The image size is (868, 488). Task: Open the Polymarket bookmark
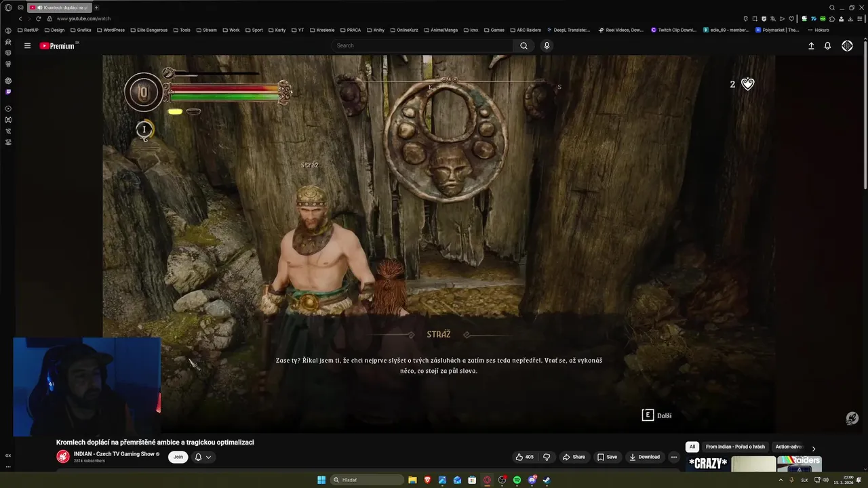click(x=777, y=30)
